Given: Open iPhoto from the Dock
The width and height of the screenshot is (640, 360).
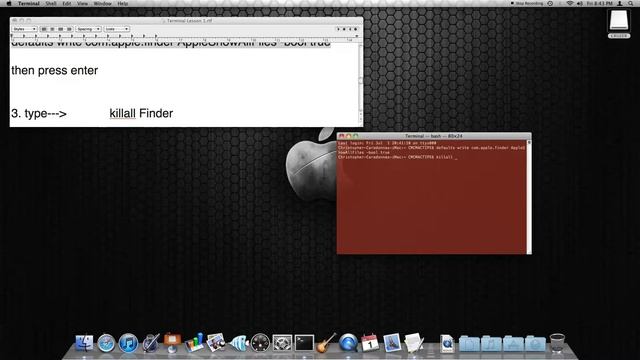Looking at the screenshot, I should [216, 342].
